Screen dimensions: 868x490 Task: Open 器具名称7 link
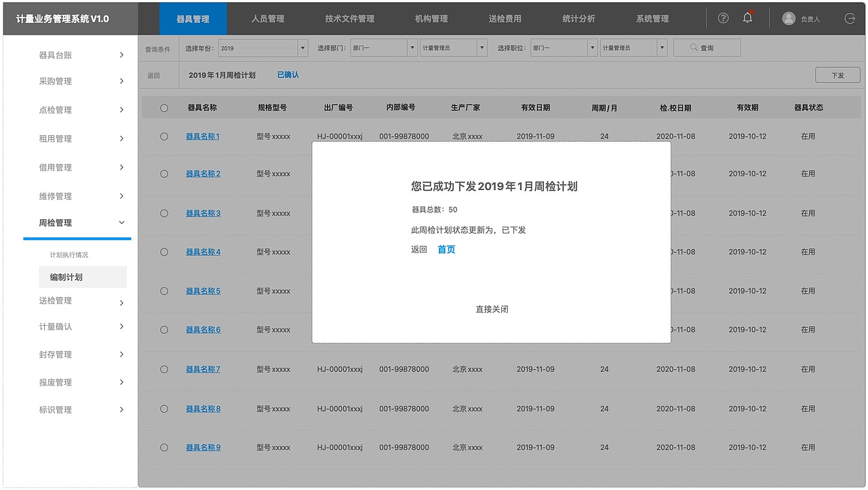(203, 369)
